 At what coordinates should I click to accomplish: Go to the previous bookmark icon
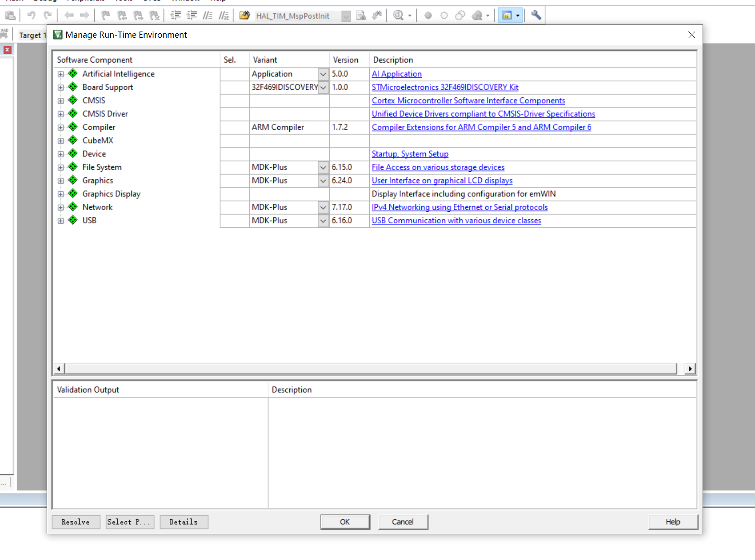click(x=122, y=16)
